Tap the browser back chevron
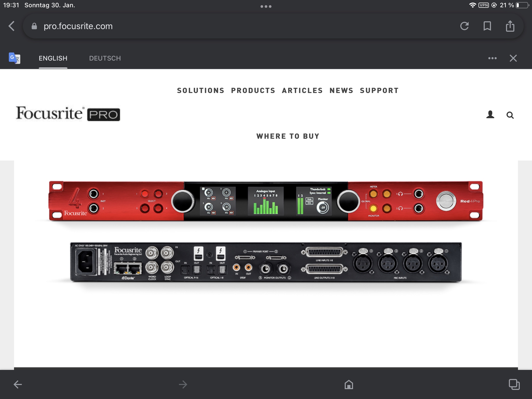Image resolution: width=532 pixels, height=399 pixels. 11,26
